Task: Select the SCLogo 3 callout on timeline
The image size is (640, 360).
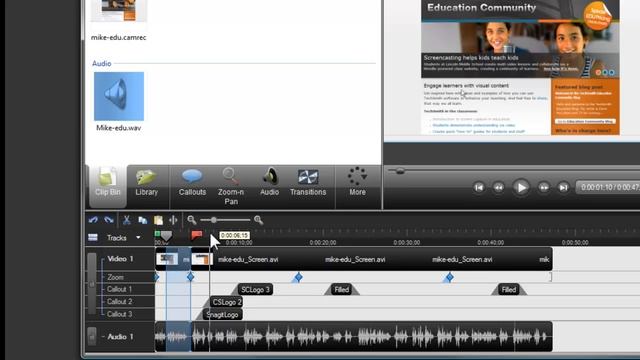Action: (255, 290)
